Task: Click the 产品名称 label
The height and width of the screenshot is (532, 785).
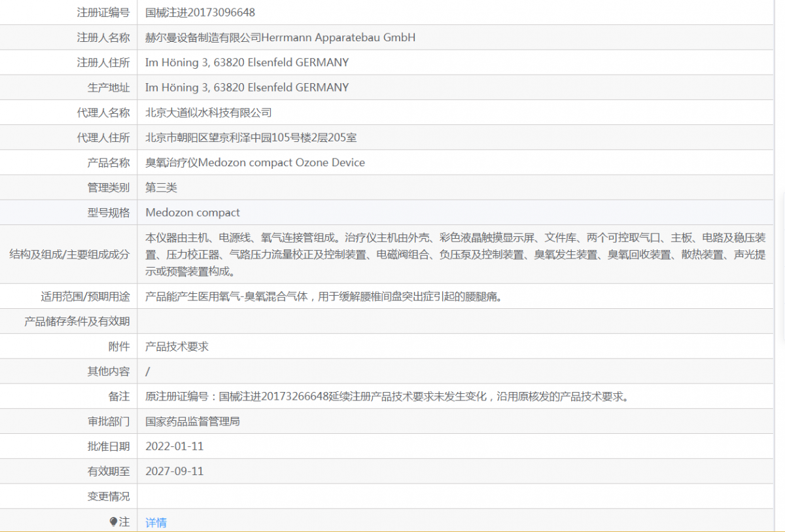Action: pyautogui.click(x=109, y=162)
